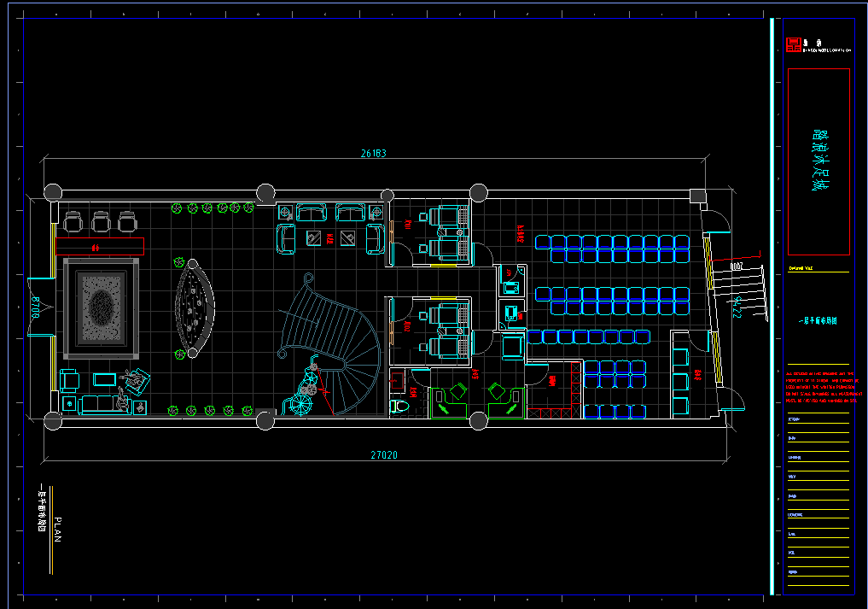Click the 26183 top dimension text
868x609 pixels.
[374, 154]
